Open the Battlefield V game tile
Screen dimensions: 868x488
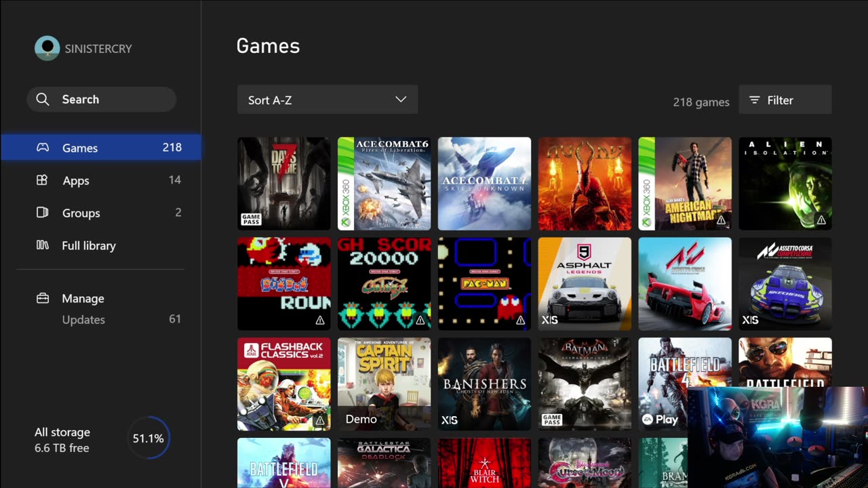(x=284, y=463)
